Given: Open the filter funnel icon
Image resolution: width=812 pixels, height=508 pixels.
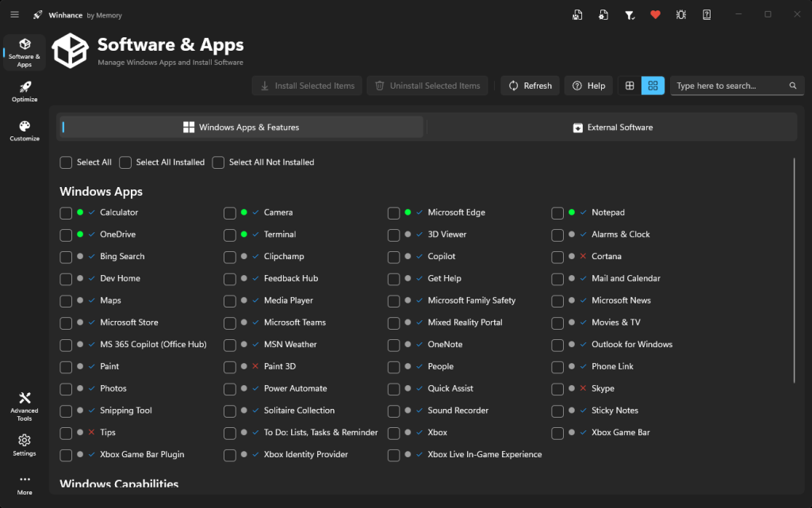Looking at the screenshot, I should (x=630, y=14).
